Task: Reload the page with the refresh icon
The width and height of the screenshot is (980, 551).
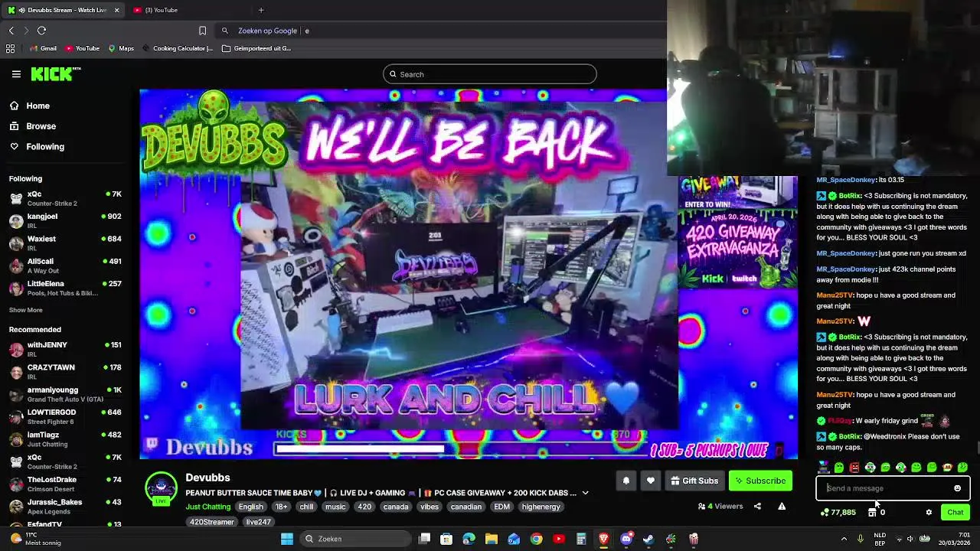Action: (41, 31)
